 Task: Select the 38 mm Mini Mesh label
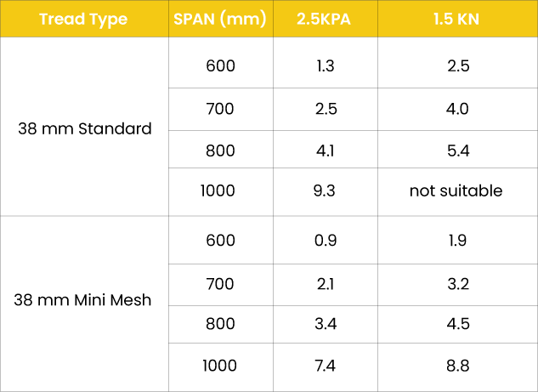[85, 300]
